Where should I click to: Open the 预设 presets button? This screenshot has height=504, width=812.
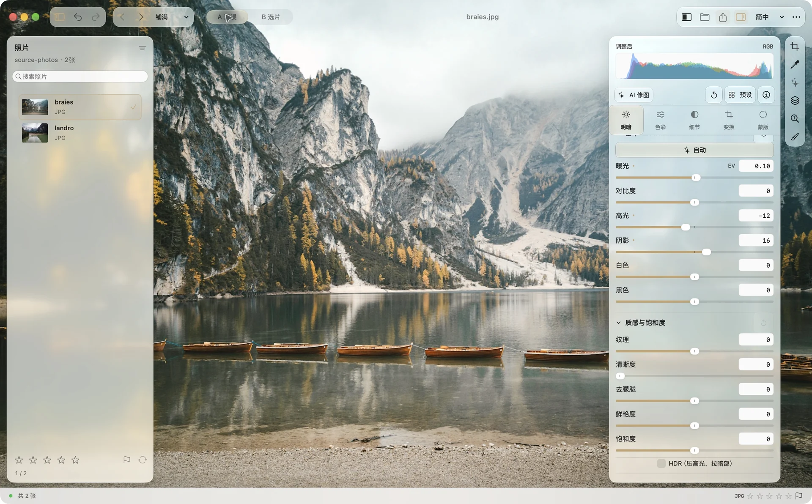(740, 95)
